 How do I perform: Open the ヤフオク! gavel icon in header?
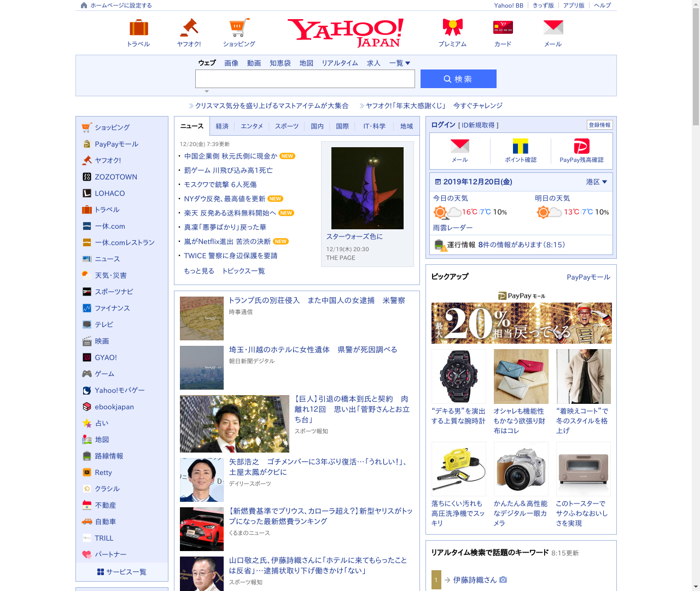[x=189, y=27]
